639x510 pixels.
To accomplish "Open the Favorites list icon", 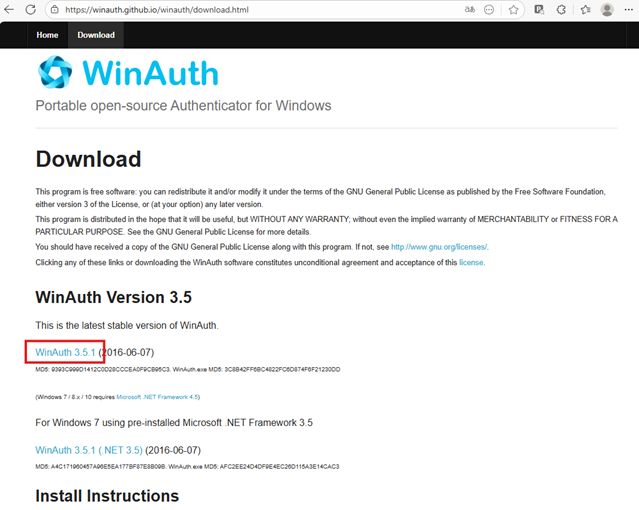I will tap(583, 10).
